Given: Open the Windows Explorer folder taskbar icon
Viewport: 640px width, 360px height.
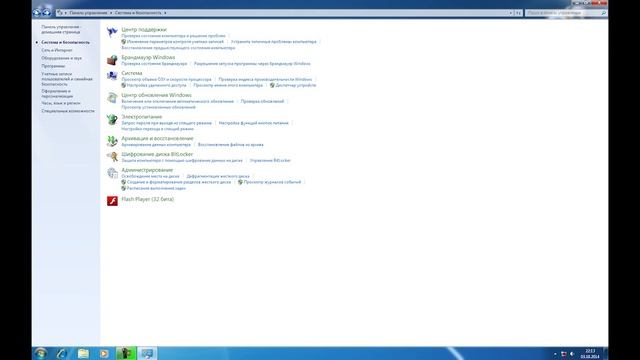Looking at the screenshot, I should click(x=83, y=353).
